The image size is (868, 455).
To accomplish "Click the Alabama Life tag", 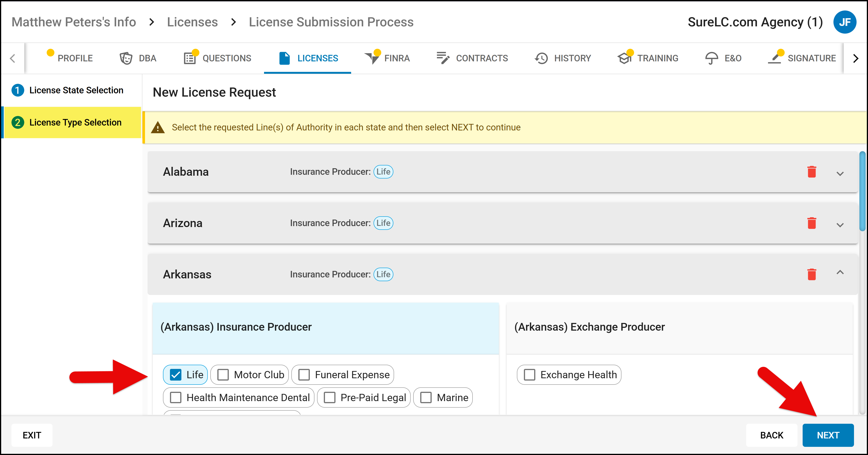I will coord(384,172).
